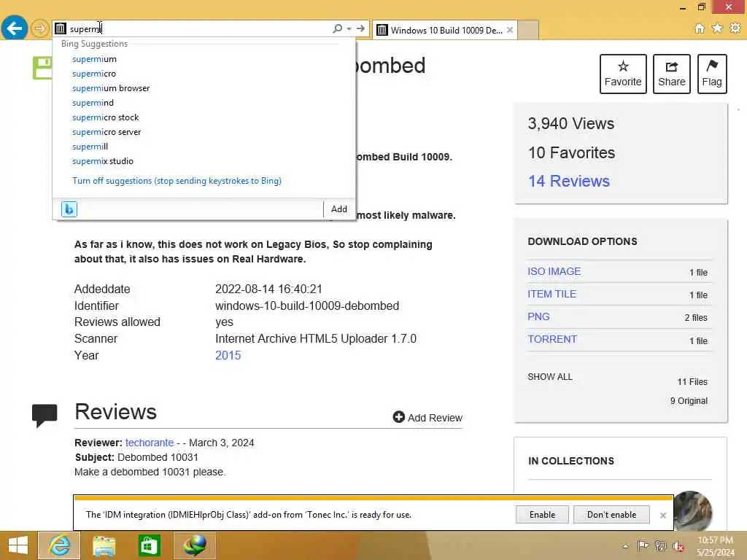Click the Add search provider button
Viewport: 747px width, 560px height.
[339, 209]
